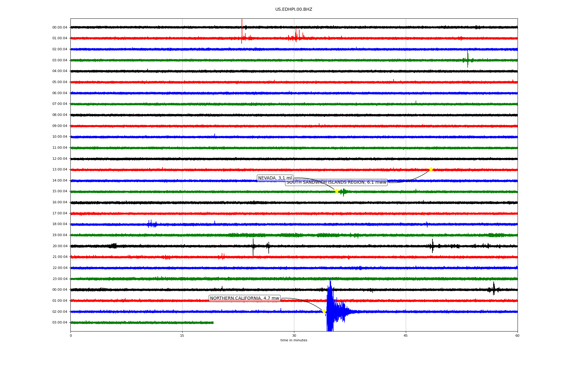Click the 11:00:04 trace time label
This screenshot has width=588, height=368.
[60, 148]
